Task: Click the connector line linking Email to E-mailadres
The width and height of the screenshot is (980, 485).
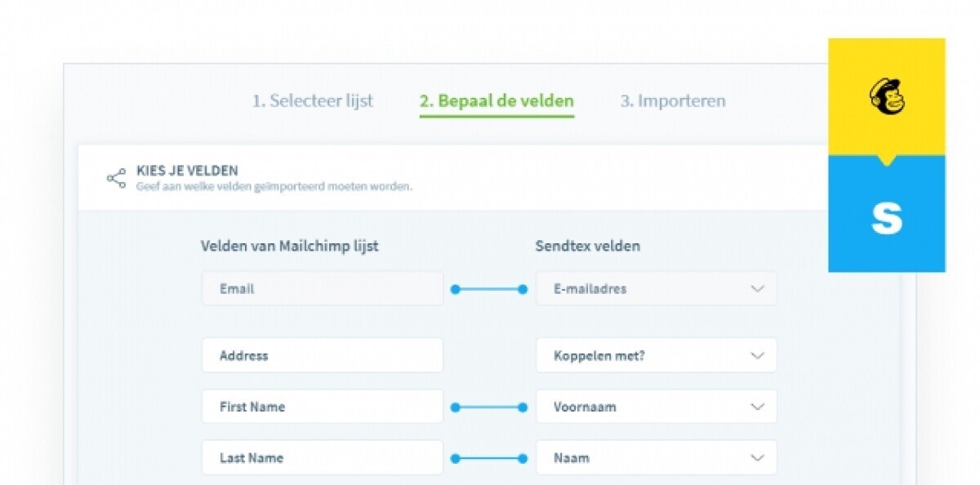Action: tap(489, 289)
